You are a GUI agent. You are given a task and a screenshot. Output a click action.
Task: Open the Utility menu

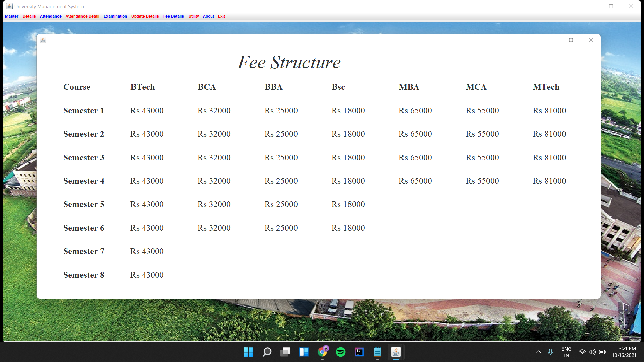pyautogui.click(x=194, y=16)
